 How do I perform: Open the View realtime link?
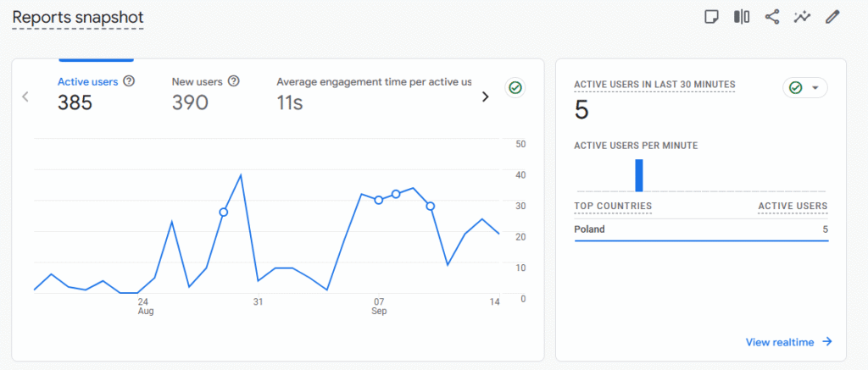click(x=788, y=342)
